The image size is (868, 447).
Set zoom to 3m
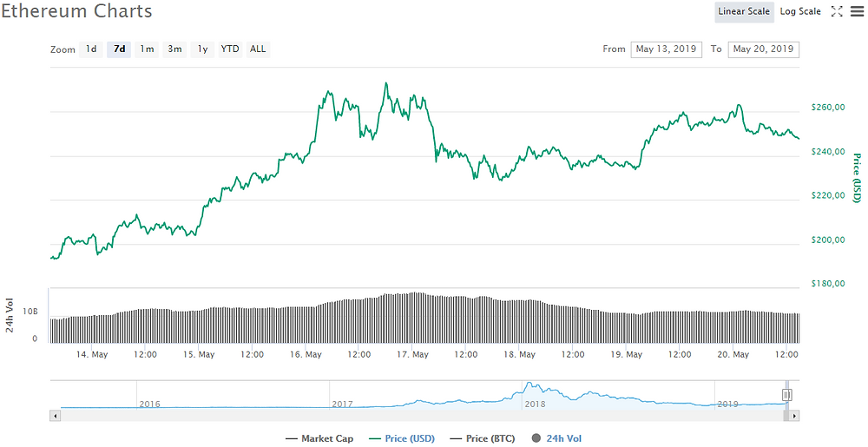(175, 49)
